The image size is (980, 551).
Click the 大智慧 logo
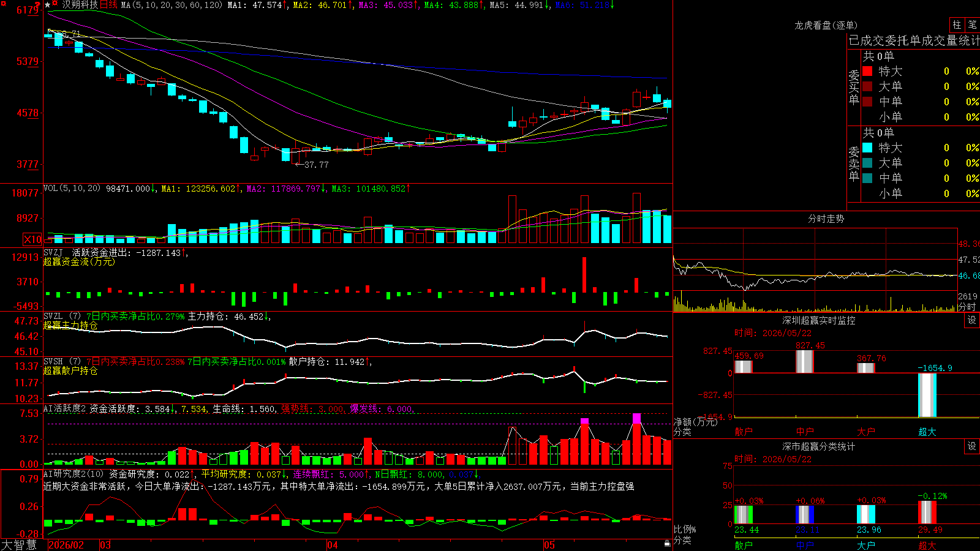pos(19,545)
